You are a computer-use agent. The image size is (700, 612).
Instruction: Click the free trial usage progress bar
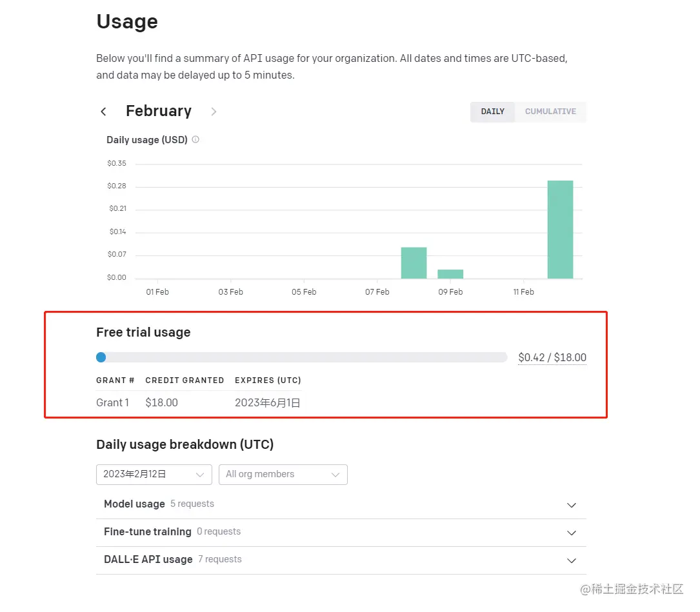tap(301, 357)
